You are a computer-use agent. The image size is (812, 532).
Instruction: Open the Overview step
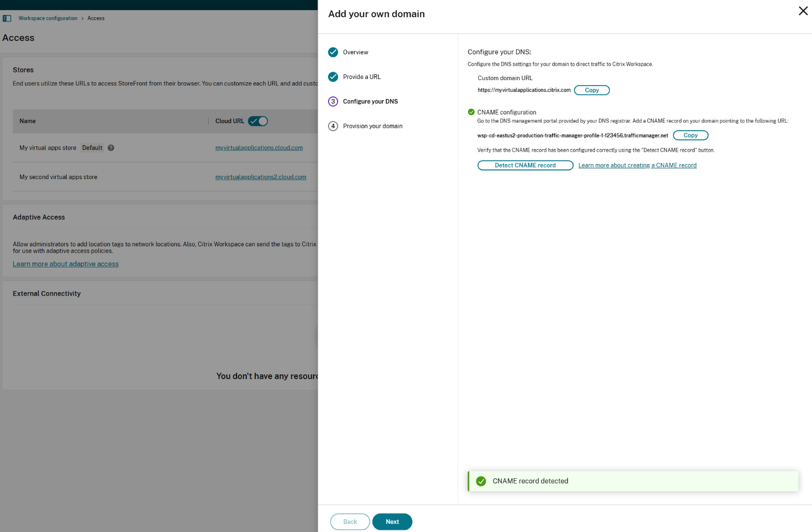click(x=355, y=52)
